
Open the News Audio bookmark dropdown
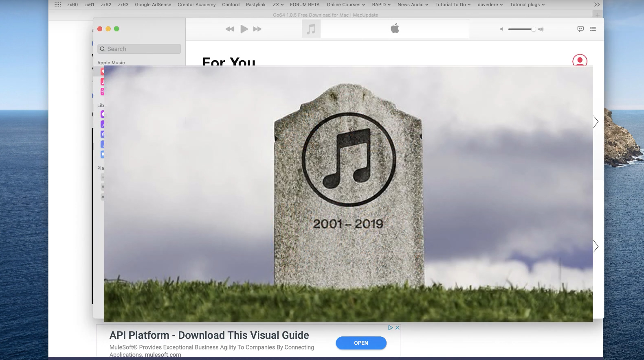pyautogui.click(x=413, y=4)
